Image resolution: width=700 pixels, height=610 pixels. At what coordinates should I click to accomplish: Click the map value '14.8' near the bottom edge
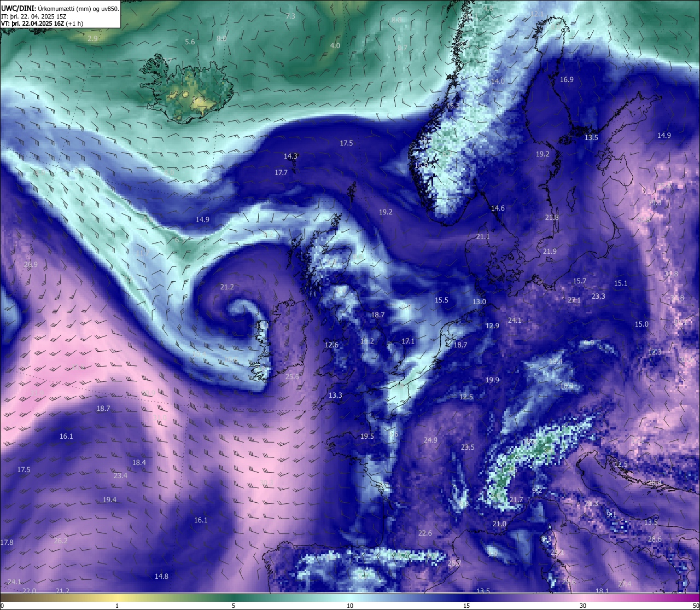pyautogui.click(x=161, y=576)
